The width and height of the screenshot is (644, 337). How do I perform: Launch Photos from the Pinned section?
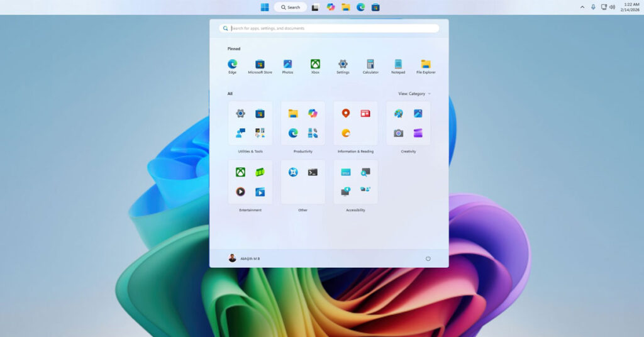point(287,66)
